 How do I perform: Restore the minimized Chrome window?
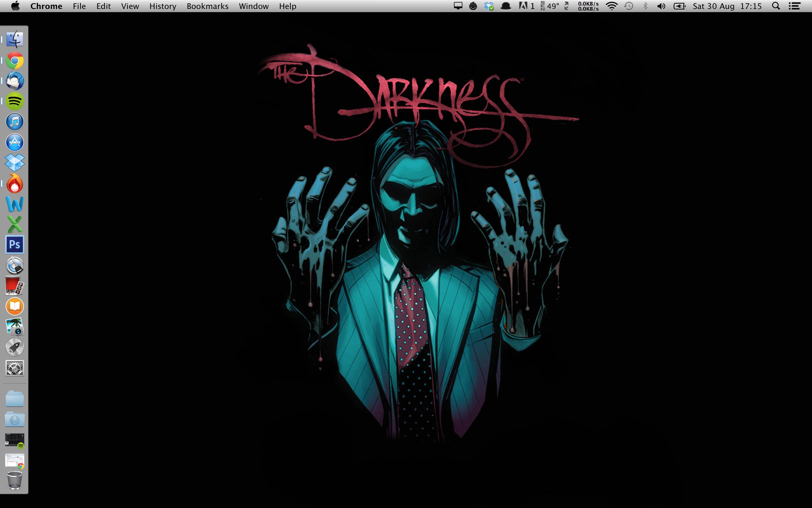(x=15, y=461)
